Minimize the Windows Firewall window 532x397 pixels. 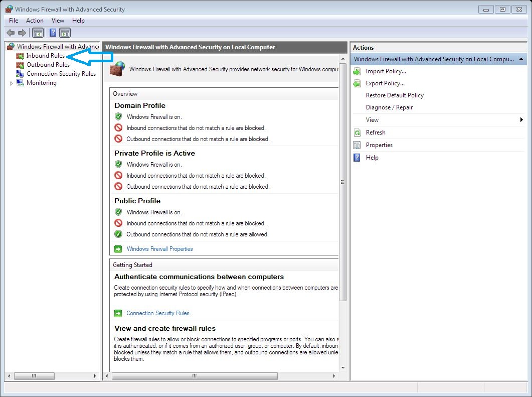click(486, 10)
